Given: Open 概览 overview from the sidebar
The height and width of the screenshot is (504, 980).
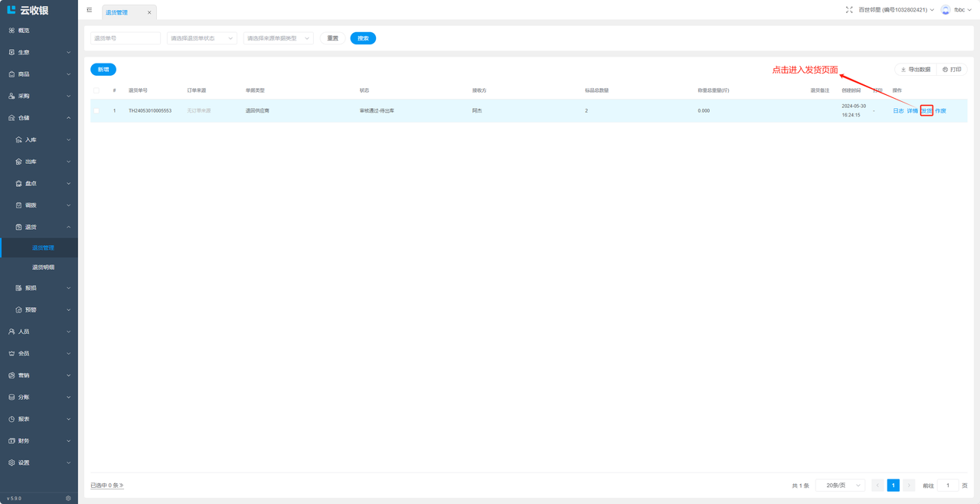Looking at the screenshot, I should click(24, 31).
